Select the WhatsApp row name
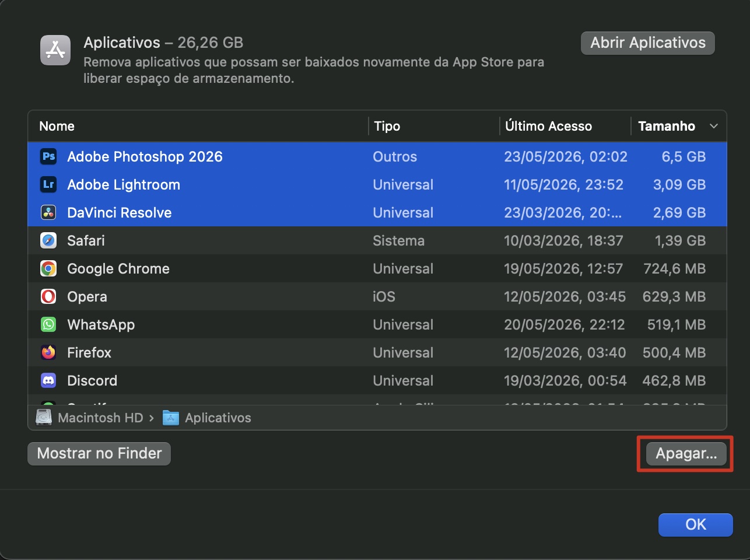This screenshot has height=560, width=750. click(x=101, y=324)
